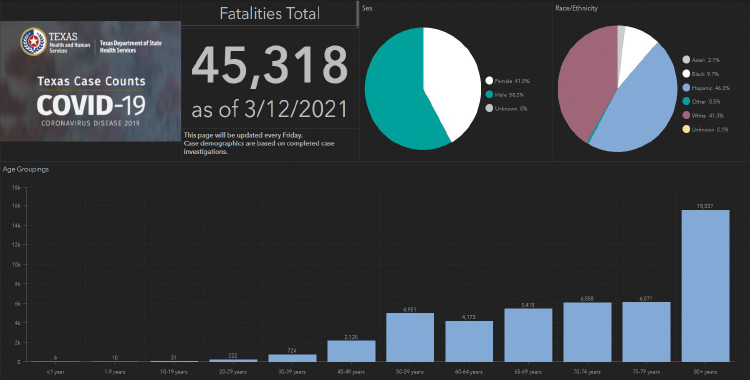
Task: Toggle the White legend entry in Race/Ethnicity
Action: click(x=703, y=115)
